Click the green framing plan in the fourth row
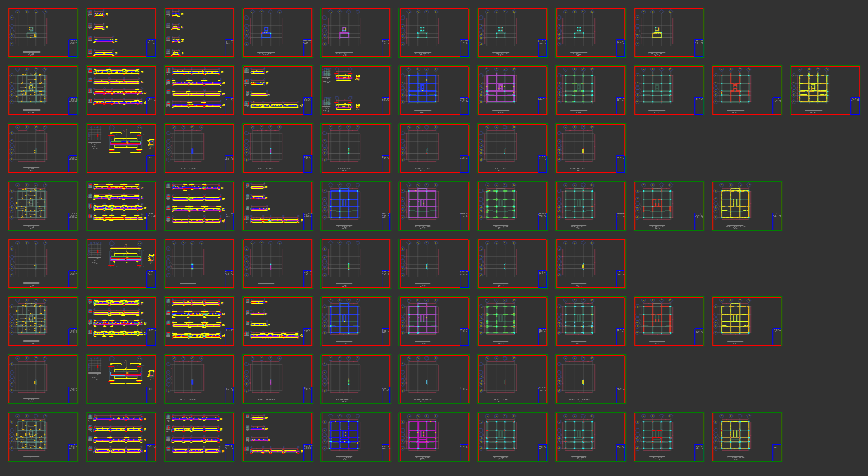The image size is (868, 476). click(512, 206)
